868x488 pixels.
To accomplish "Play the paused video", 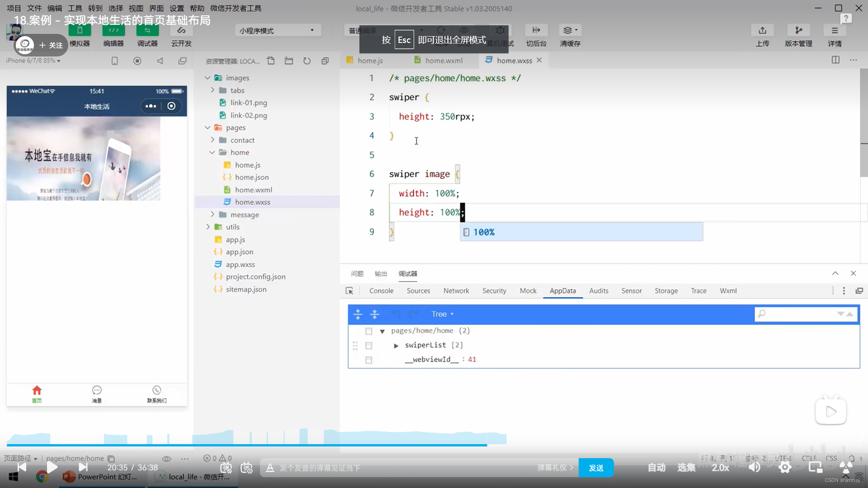I will (x=52, y=467).
